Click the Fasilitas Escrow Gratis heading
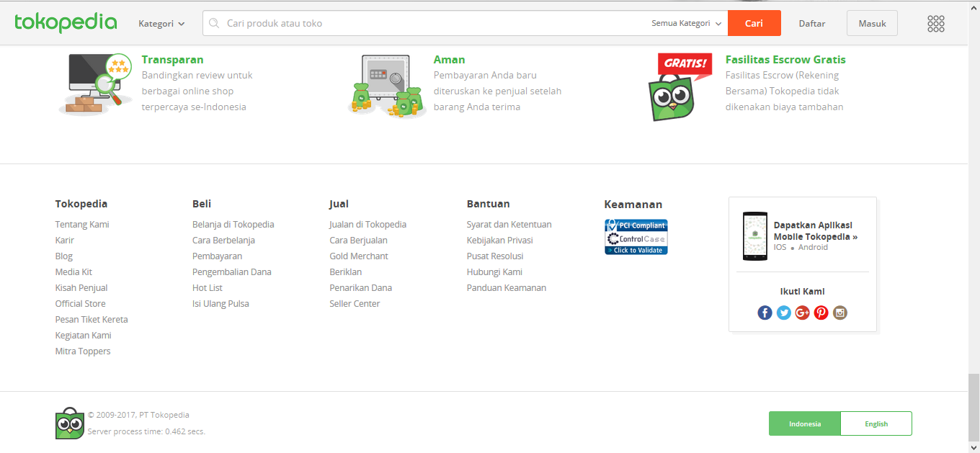Viewport: 980px width, 453px height. [785, 59]
